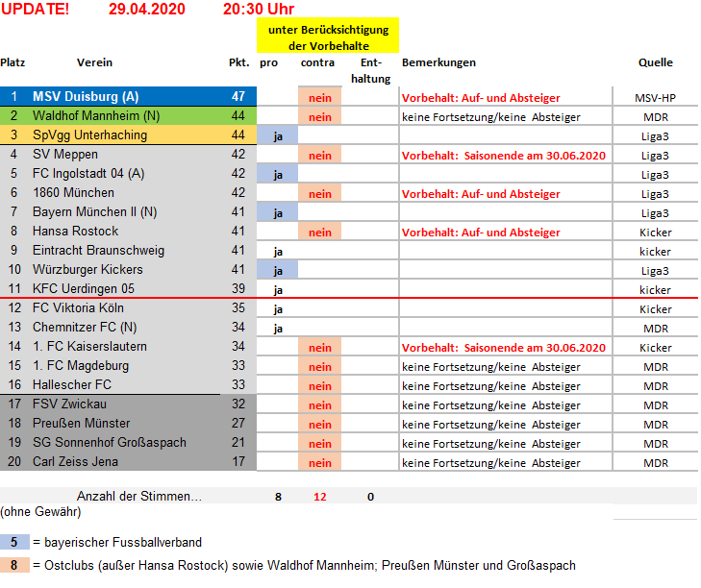Select the 'nein' cell for Hansa Rostock

pos(320,232)
